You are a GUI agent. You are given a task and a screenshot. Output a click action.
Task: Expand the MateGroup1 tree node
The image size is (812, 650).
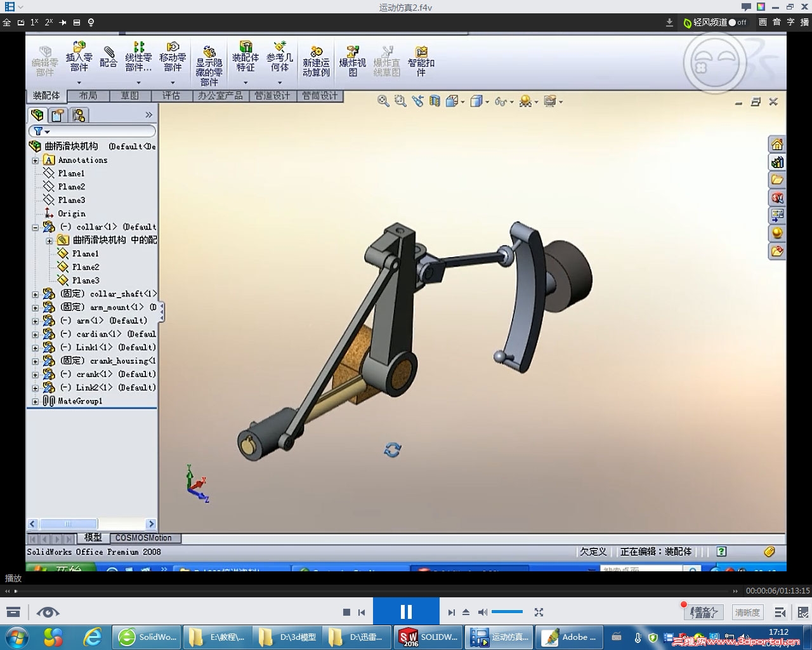pos(36,401)
